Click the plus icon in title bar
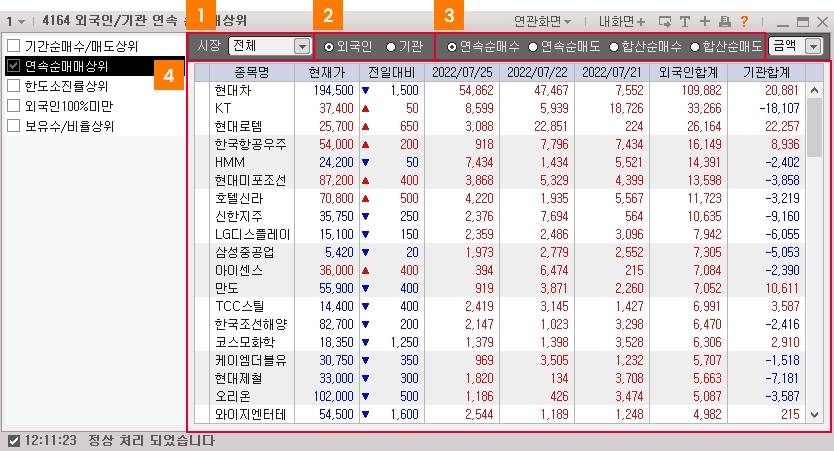This screenshot has width=834, height=451. coord(705,21)
